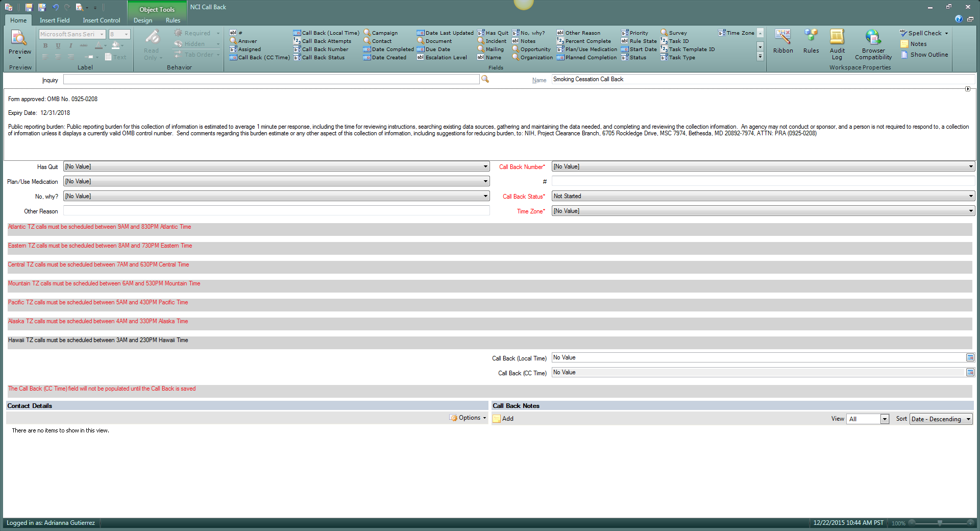Screen dimensions: 980x531
Task: Click the Undo arrow icon
Action: (x=56, y=7)
